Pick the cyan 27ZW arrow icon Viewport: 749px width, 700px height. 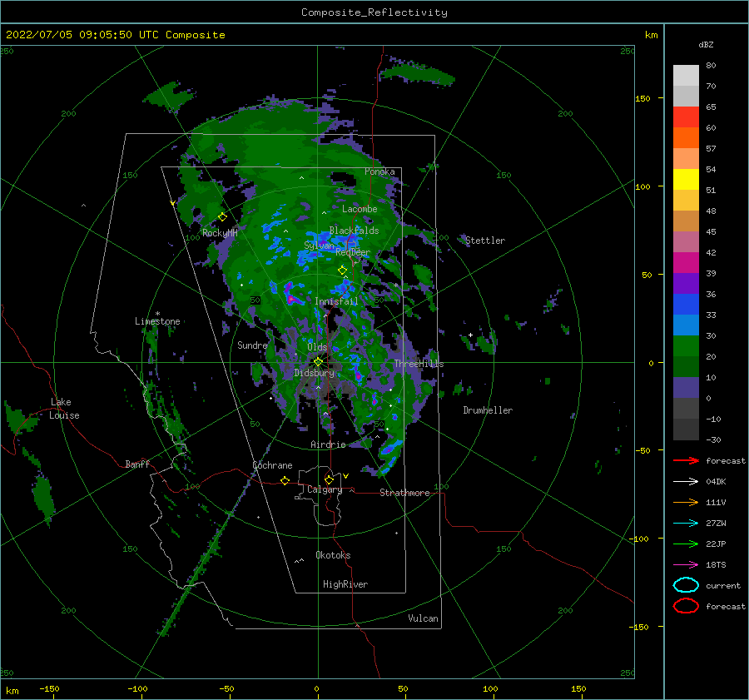tap(686, 524)
